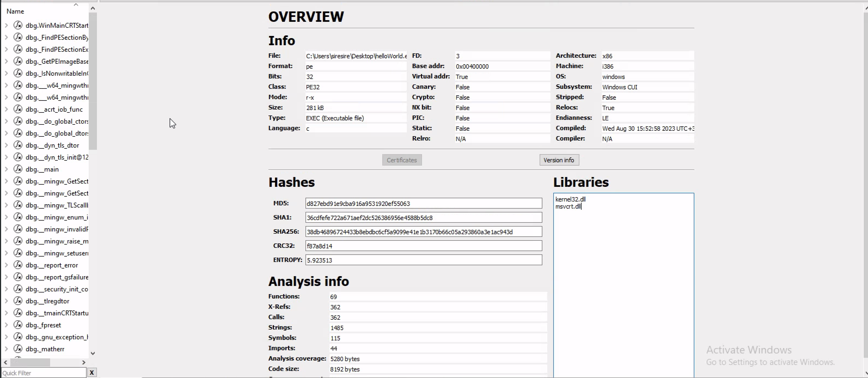Click the Base addr value 0x00400000
Viewport: 868px width, 378px height.
(x=472, y=66)
